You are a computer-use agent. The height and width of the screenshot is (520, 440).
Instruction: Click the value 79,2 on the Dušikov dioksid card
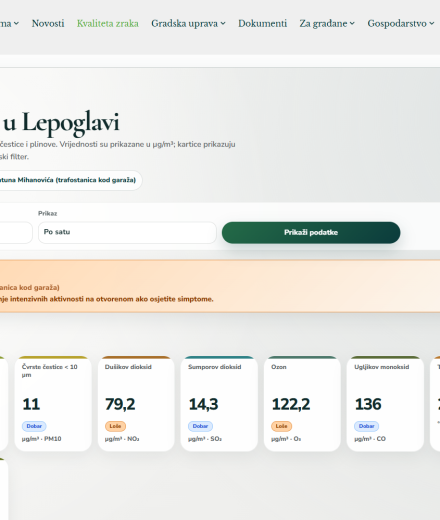pos(120,404)
